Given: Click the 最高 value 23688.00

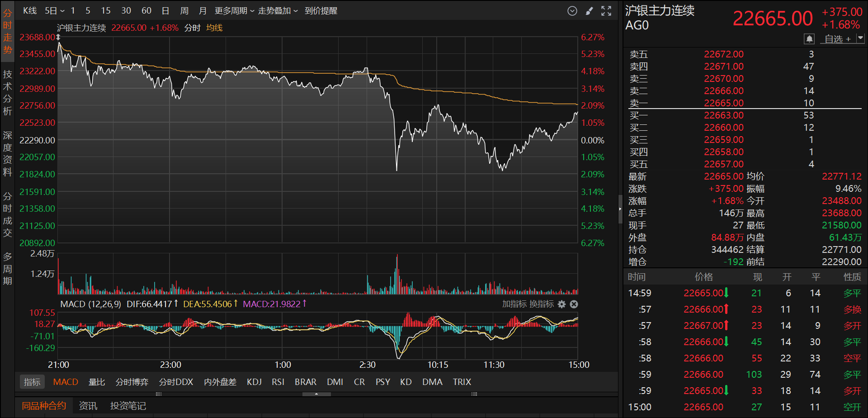Looking at the screenshot, I should [842, 213].
